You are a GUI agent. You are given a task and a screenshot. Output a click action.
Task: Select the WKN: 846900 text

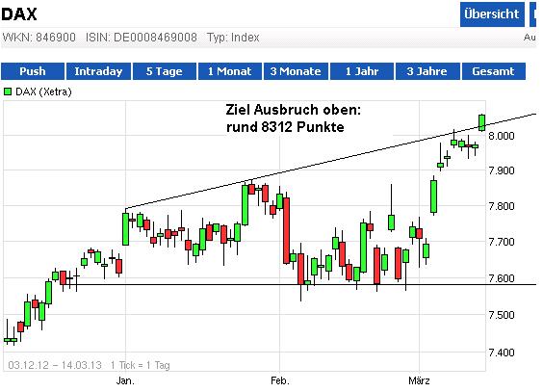(39, 37)
